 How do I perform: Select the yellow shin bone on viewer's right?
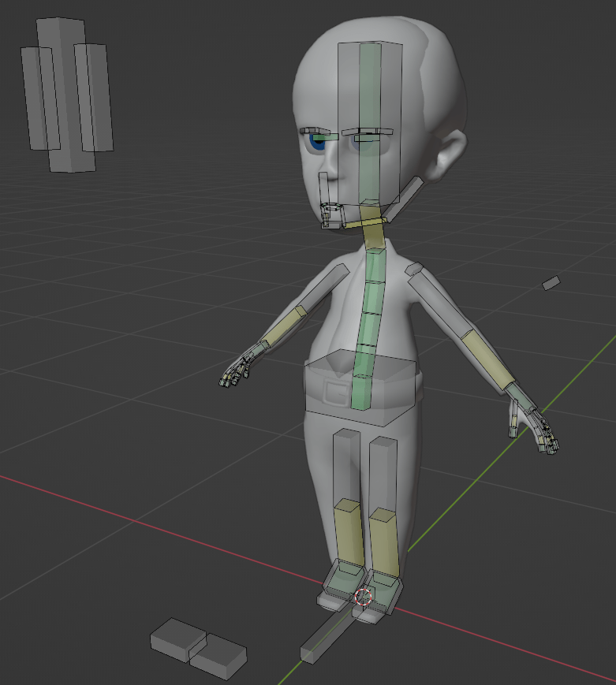click(x=383, y=542)
